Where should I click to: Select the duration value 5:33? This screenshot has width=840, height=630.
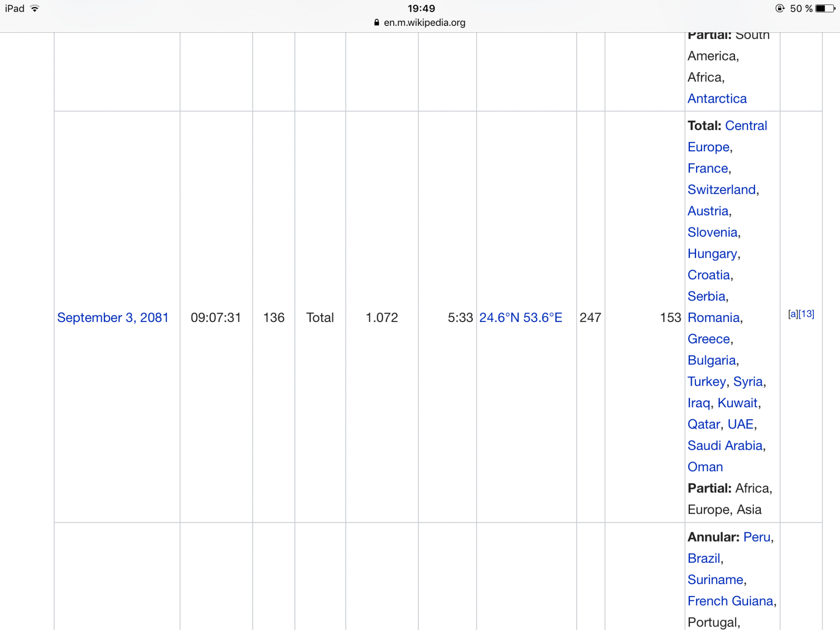click(x=460, y=317)
